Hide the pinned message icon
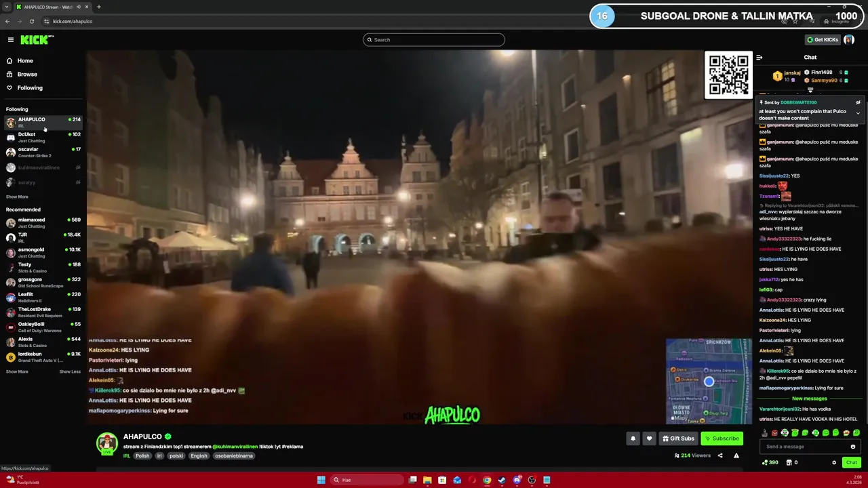 coord(858,102)
